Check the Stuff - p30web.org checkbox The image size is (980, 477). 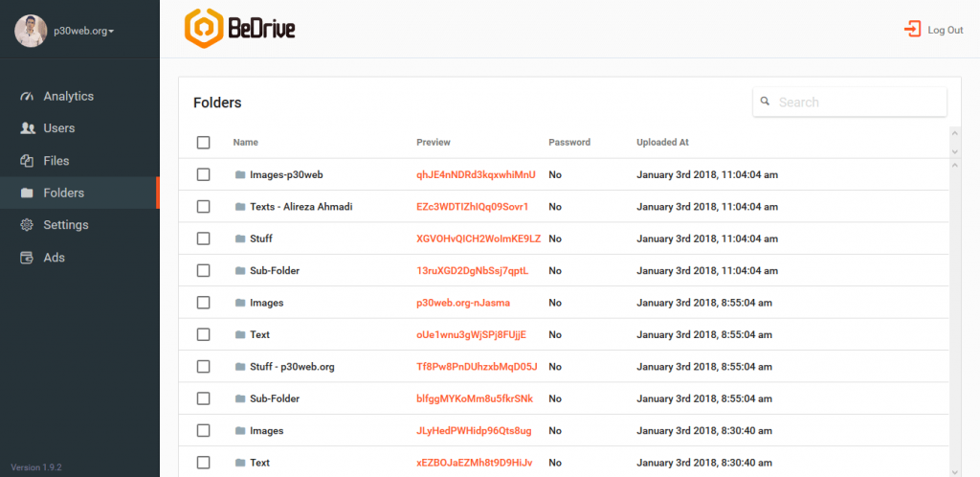coord(203,366)
